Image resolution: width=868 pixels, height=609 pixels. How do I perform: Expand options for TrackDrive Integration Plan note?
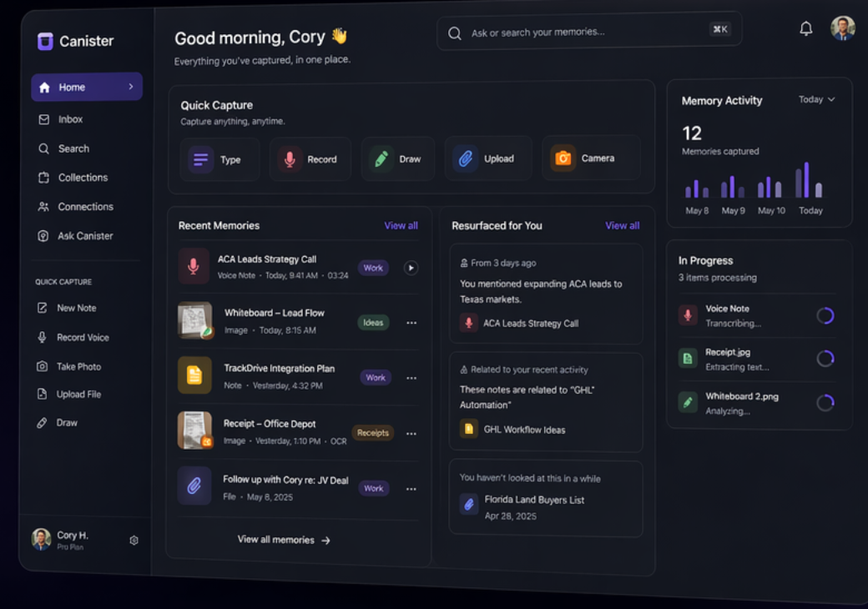click(411, 378)
